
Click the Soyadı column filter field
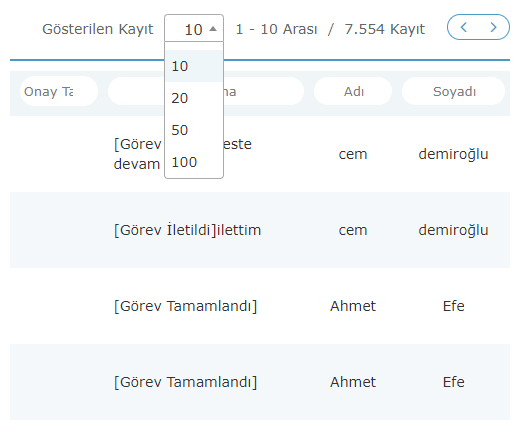[454, 91]
